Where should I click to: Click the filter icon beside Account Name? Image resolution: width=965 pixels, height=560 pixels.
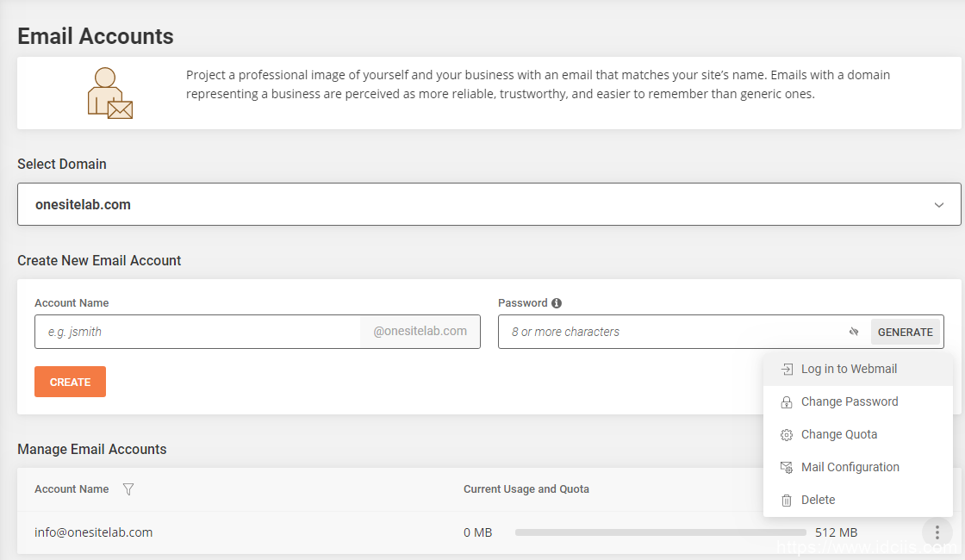(128, 489)
